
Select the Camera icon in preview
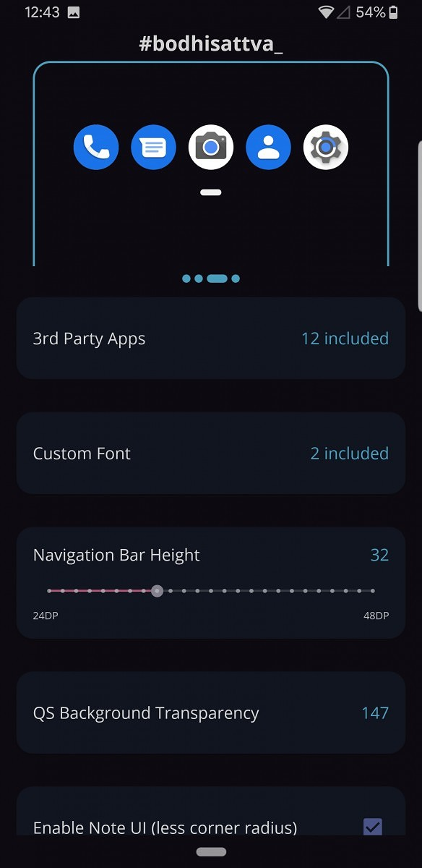(211, 148)
